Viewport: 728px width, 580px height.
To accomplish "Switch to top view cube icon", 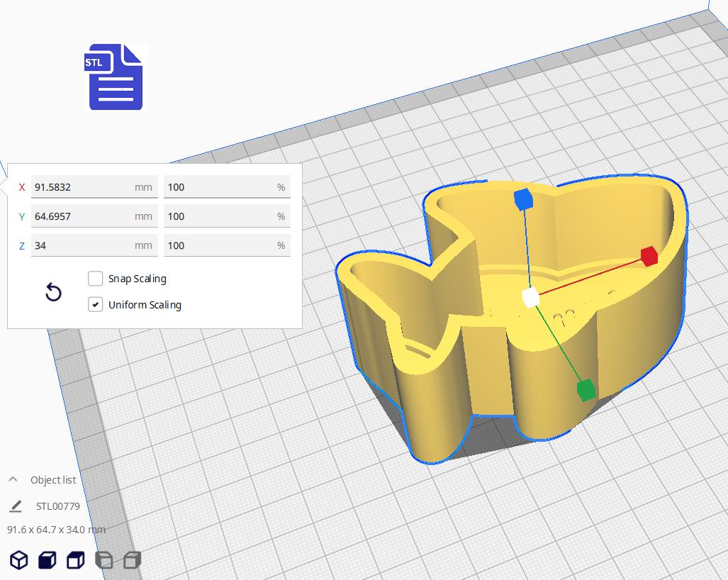I will coord(76,560).
